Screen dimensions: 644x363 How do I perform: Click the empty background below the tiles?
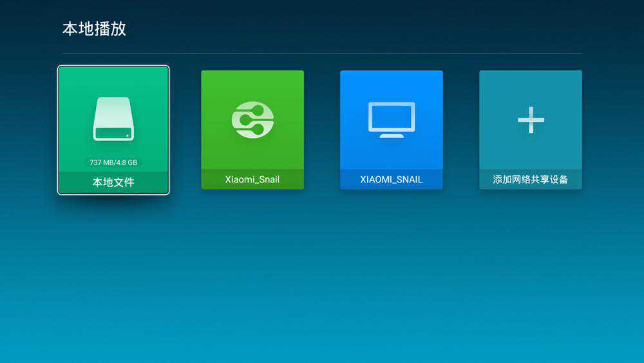pos(322,277)
